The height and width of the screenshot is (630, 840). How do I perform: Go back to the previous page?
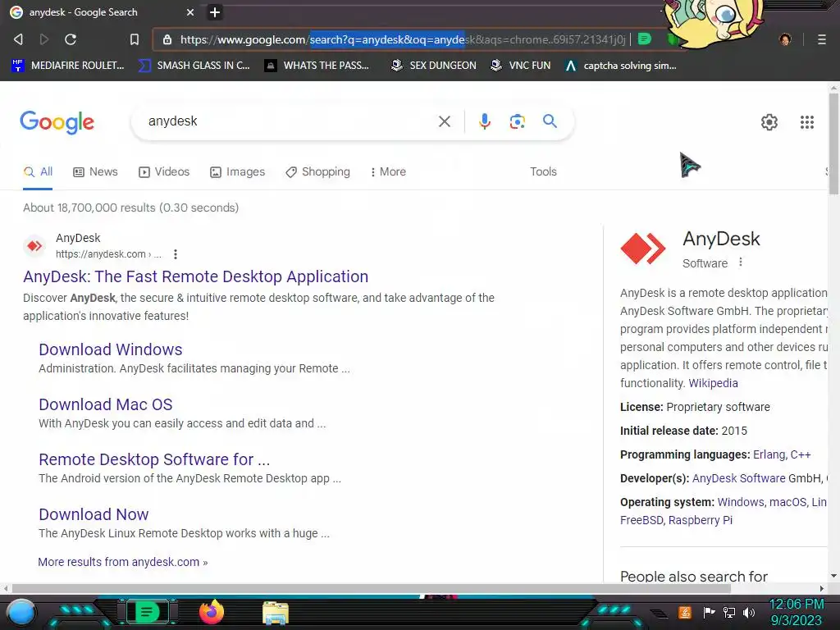click(18, 39)
